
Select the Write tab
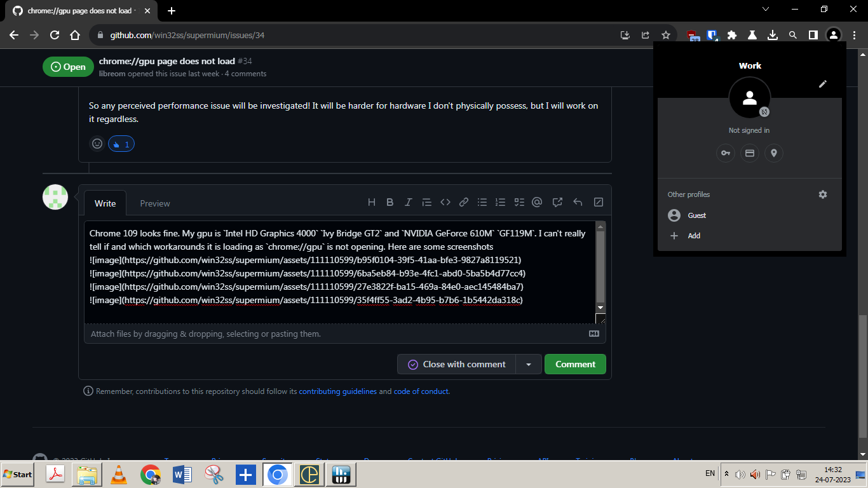pos(105,203)
